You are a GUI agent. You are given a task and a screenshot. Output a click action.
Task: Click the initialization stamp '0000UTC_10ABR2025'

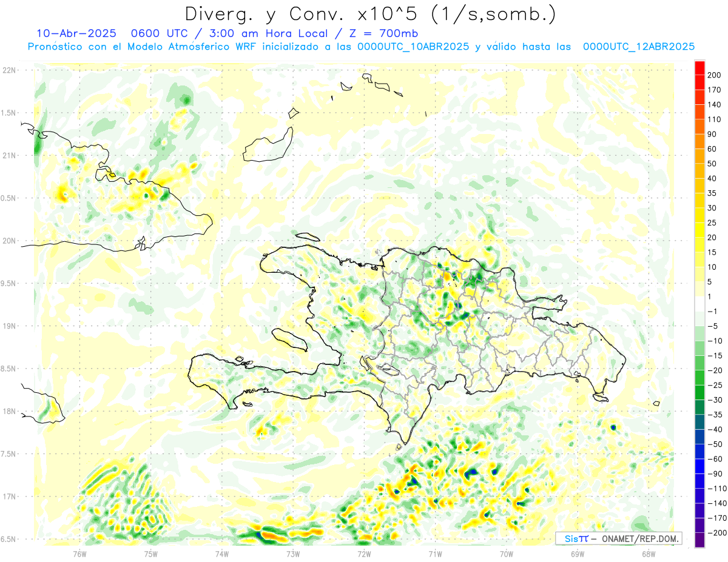(413, 47)
